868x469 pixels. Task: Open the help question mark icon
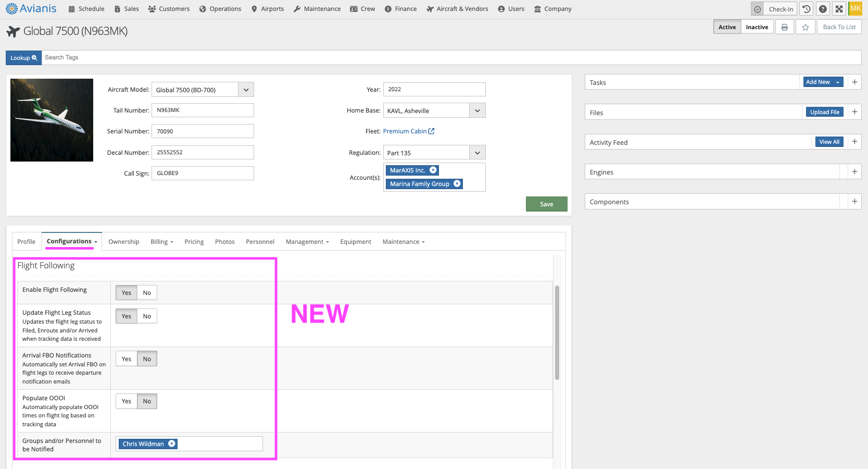[823, 9]
